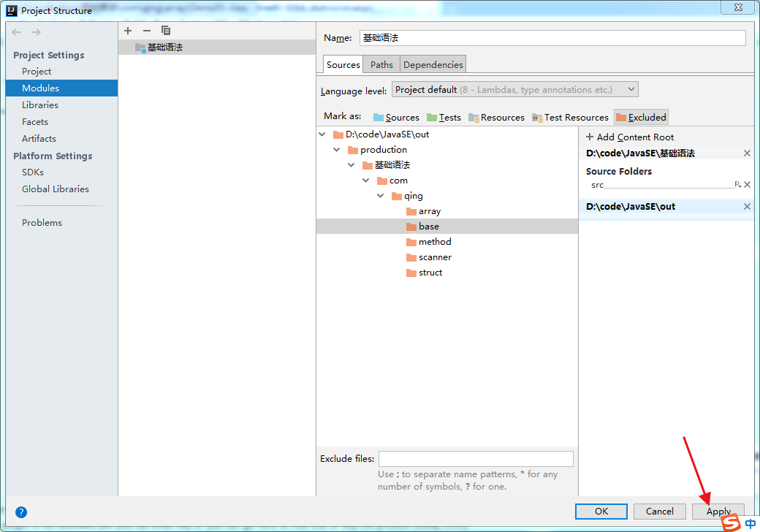Viewport: 760px width, 532px height.
Task: Open the SDKs platform settings
Action: [x=32, y=172]
